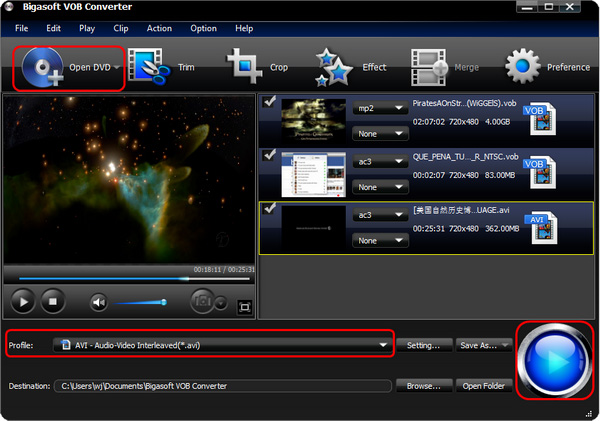The height and width of the screenshot is (421, 600).
Task: Open the File menu
Action: pos(21,28)
